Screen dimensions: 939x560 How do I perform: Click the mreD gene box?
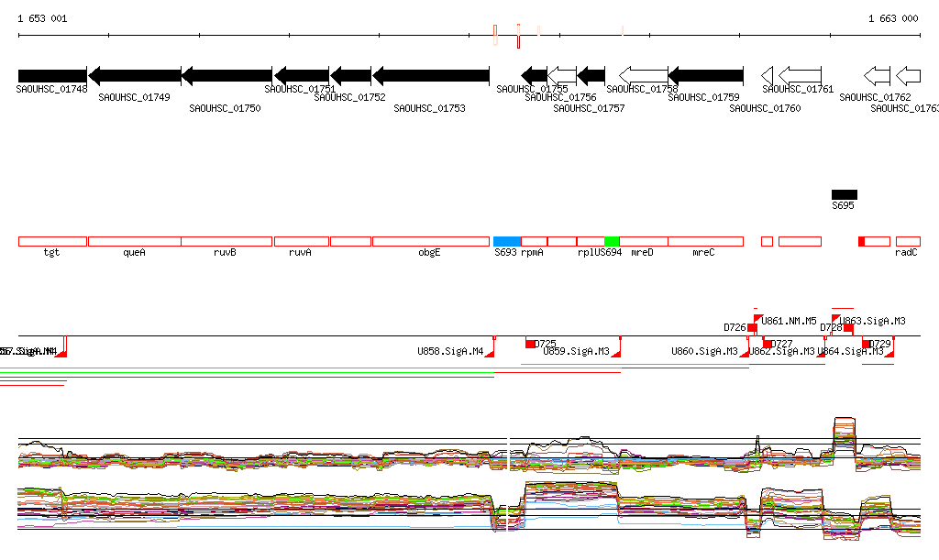pyautogui.click(x=643, y=242)
